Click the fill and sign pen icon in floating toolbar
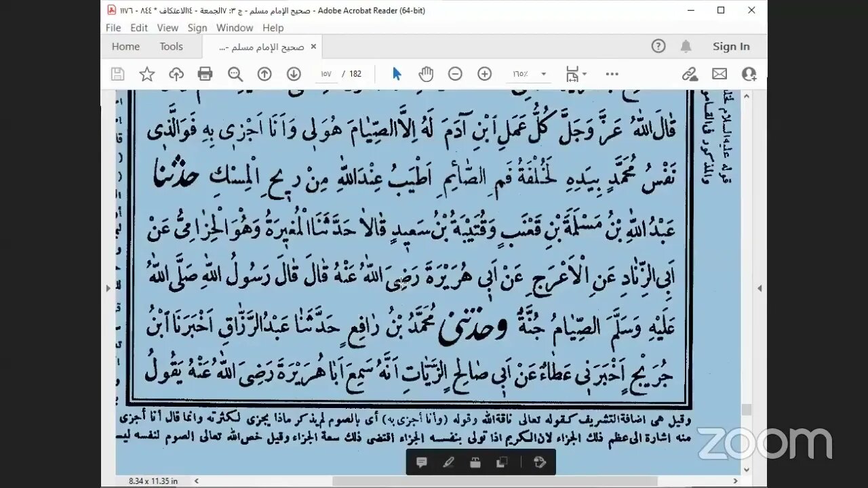This screenshot has width=868, height=488. click(x=540, y=462)
